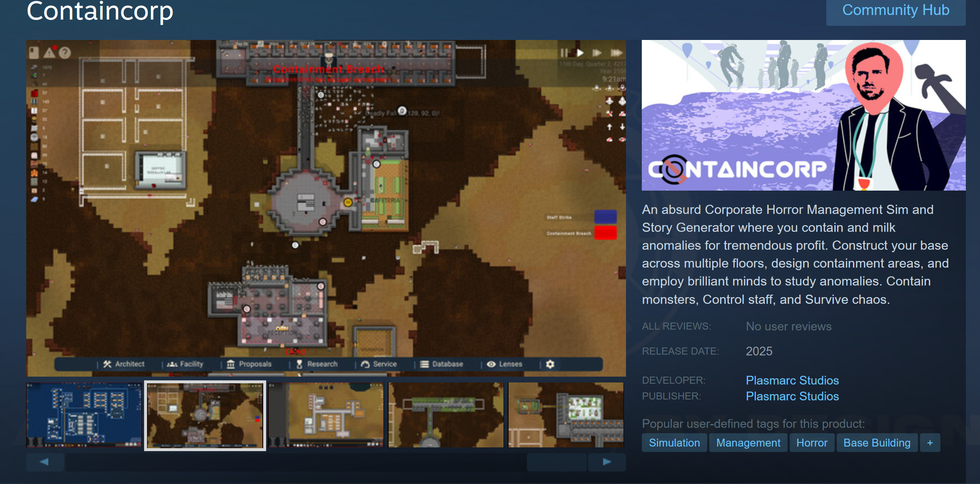Click Proposals in the game toolbar
This screenshot has height=484, width=980.
249,364
